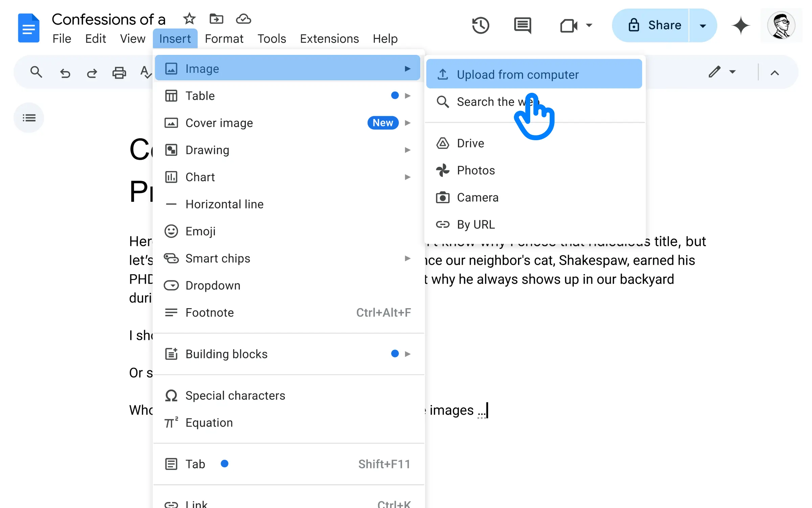Open the View menu
The width and height of the screenshot is (812, 508).
pyautogui.click(x=133, y=39)
